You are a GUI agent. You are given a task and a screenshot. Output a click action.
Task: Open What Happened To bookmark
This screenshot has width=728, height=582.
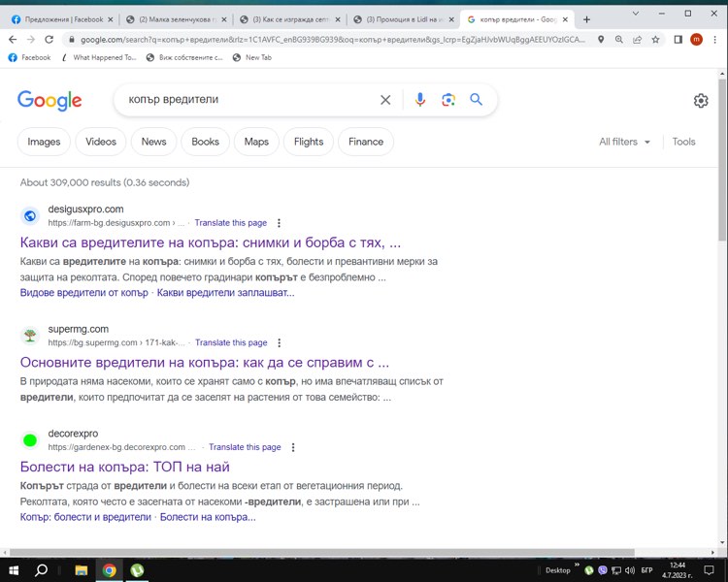pos(99,57)
